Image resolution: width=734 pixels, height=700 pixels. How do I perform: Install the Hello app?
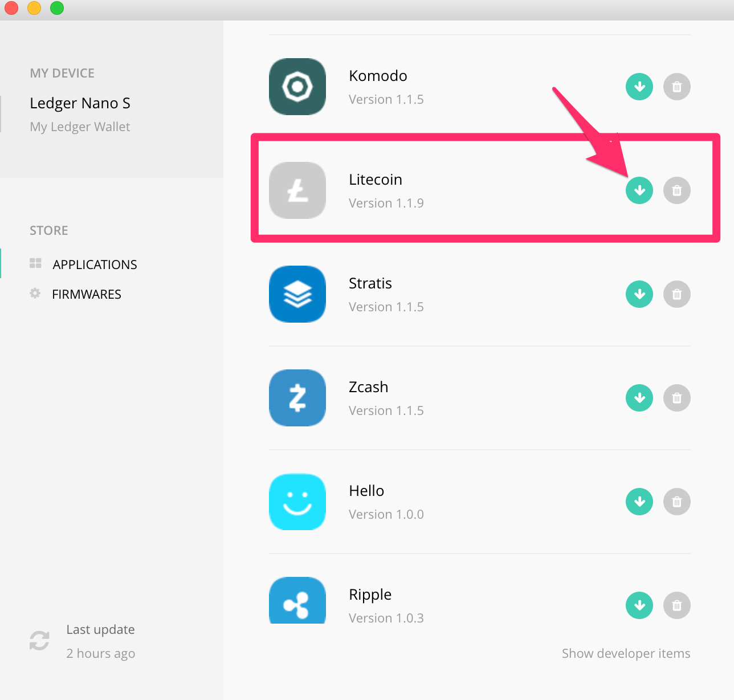pyautogui.click(x=639, y=502)
